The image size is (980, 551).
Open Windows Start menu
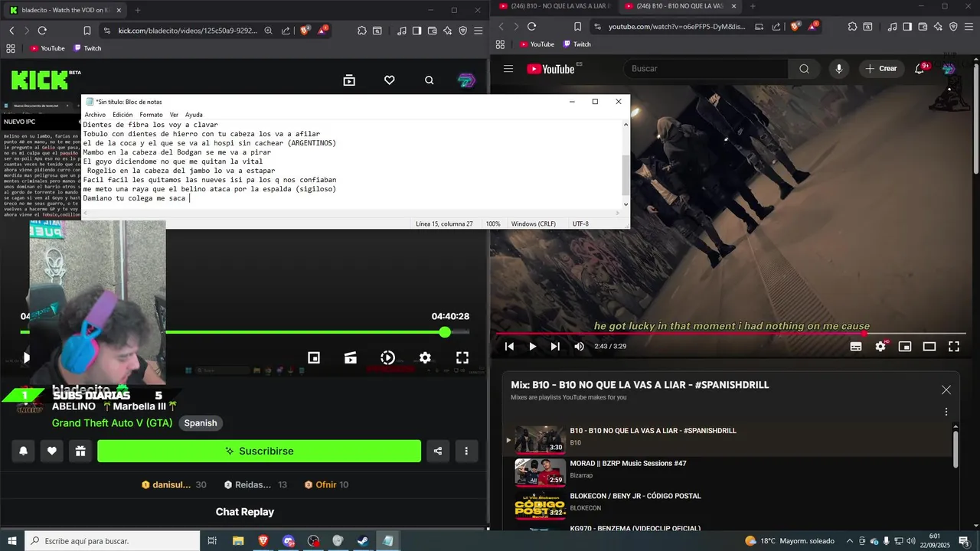pyautogui.click(x=11, y=541)
